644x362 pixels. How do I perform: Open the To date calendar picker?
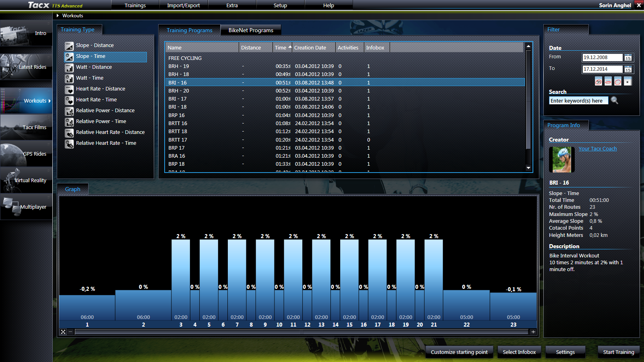tap(628, 69)
